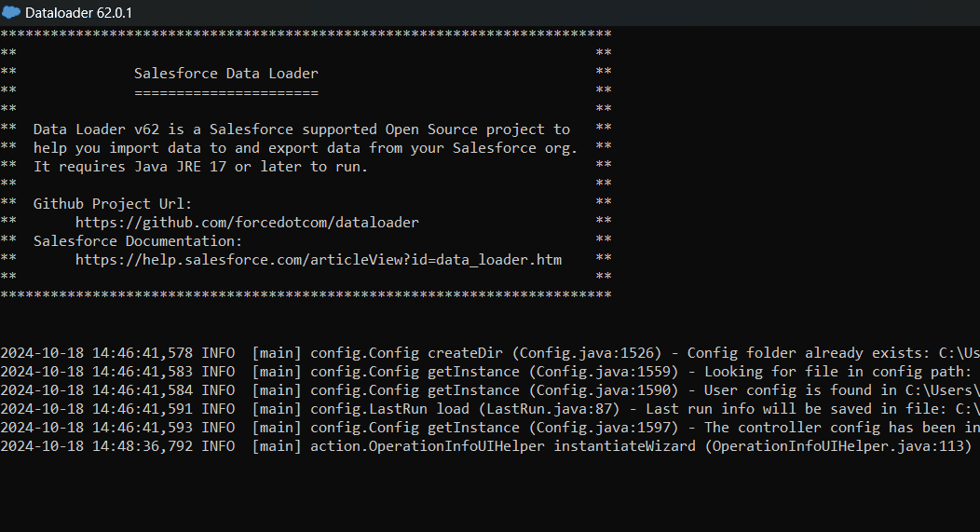
Task: Click the bottom asterisk border row
Action: point(306,295)
